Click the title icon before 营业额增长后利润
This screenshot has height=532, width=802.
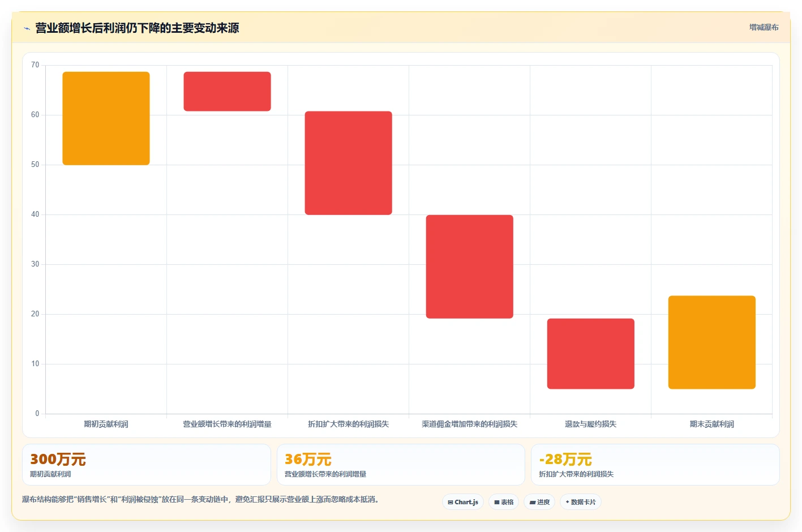pyautogui.click(x=27, y=28)
